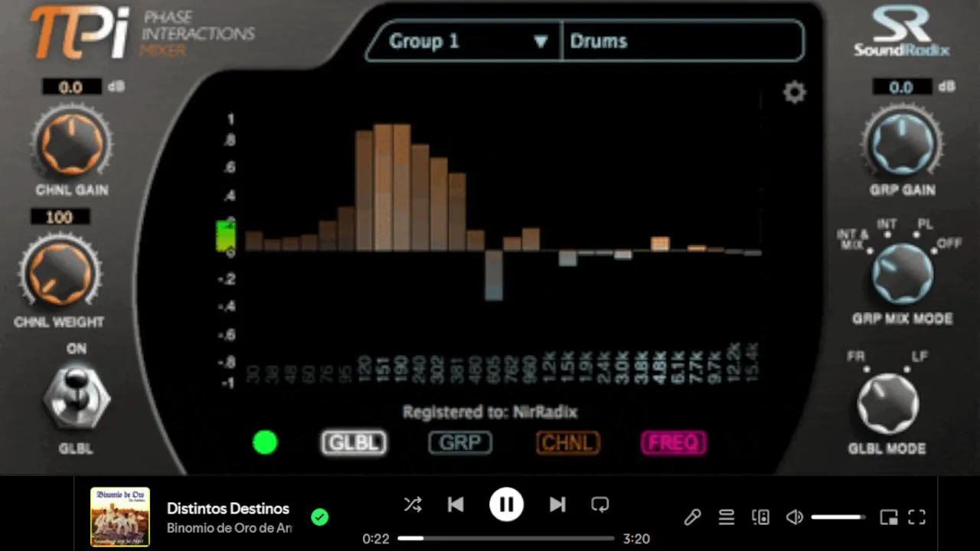Skip to the next track
Image resolution: width=980 pixels, height=551 pixels.
pyautogui.click(x=557, y=504)
